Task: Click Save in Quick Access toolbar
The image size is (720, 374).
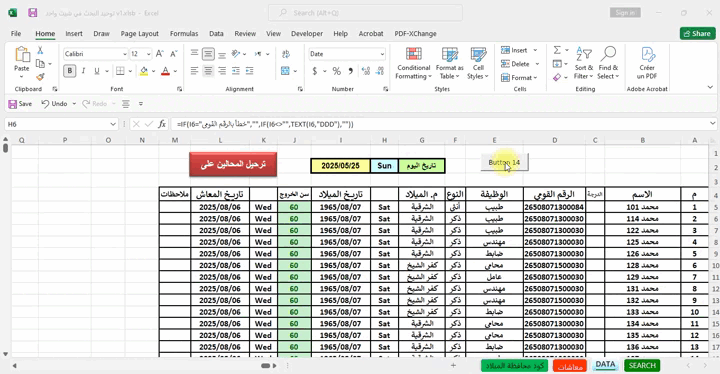Action: point(20,104)
